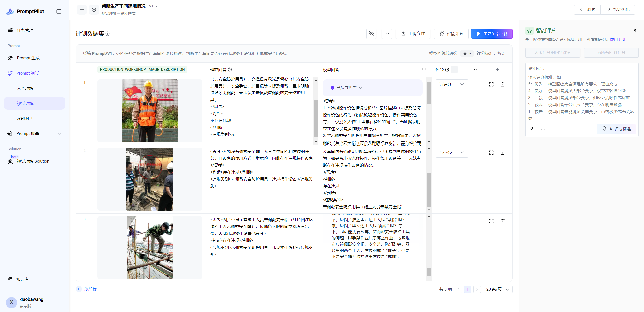
Task: Open the worker image thumbnail in row 3
Action: tap(150, 247)
